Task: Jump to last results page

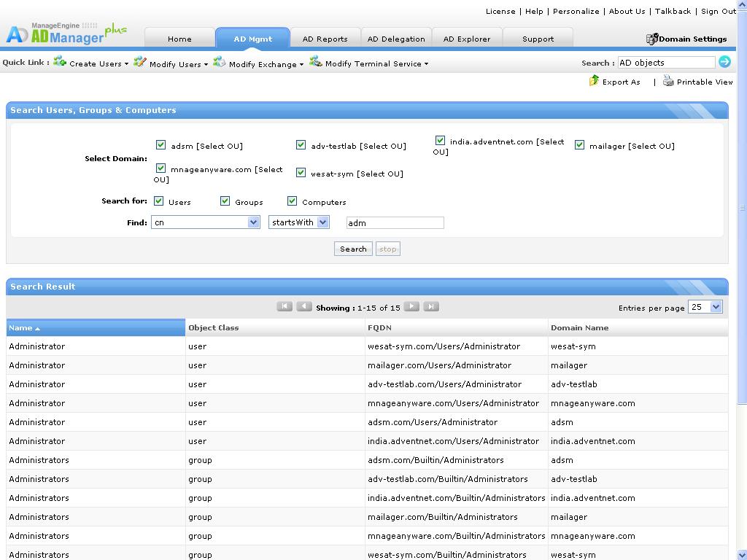Action: [x=431, y=307]
